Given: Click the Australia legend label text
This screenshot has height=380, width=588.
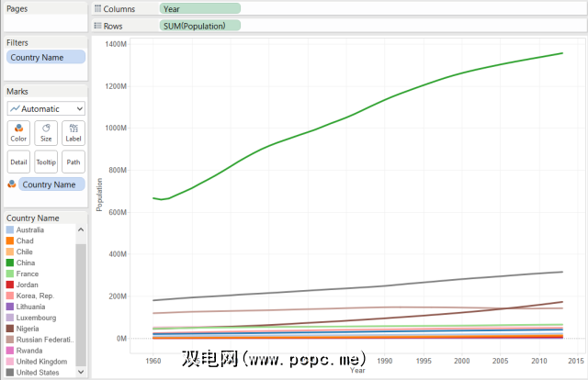Looking at the screenshot, I should coord(30,229).
